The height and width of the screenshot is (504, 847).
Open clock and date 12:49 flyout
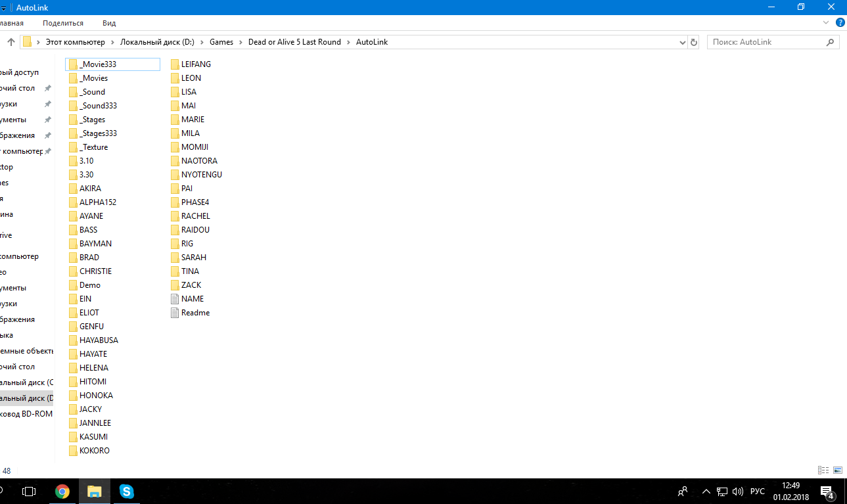click(x=791, y=492)
